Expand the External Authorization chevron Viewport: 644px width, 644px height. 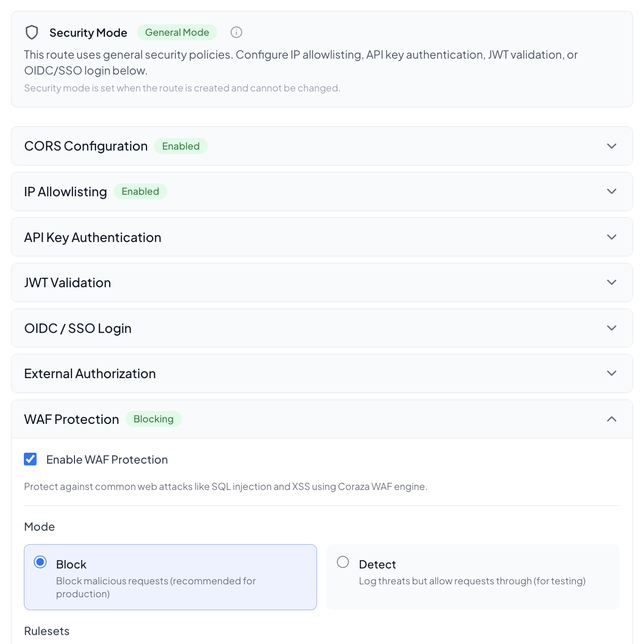pos(612,373)
